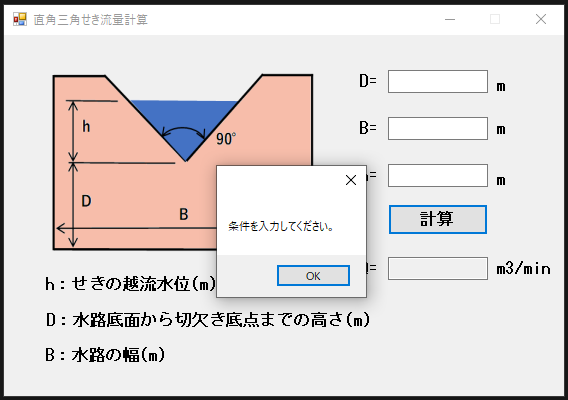
Task: Click the m3/min result field
Action: click(x=438, y=268)
